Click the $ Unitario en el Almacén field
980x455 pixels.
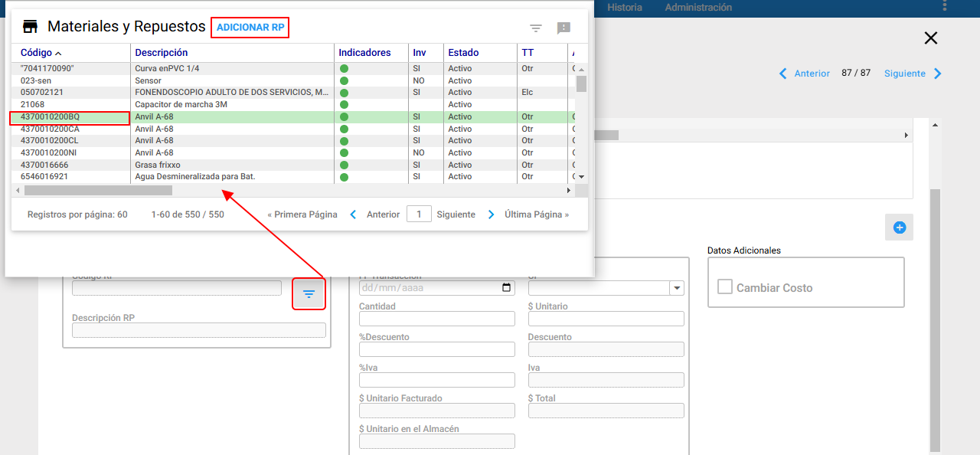click(437, 441)
